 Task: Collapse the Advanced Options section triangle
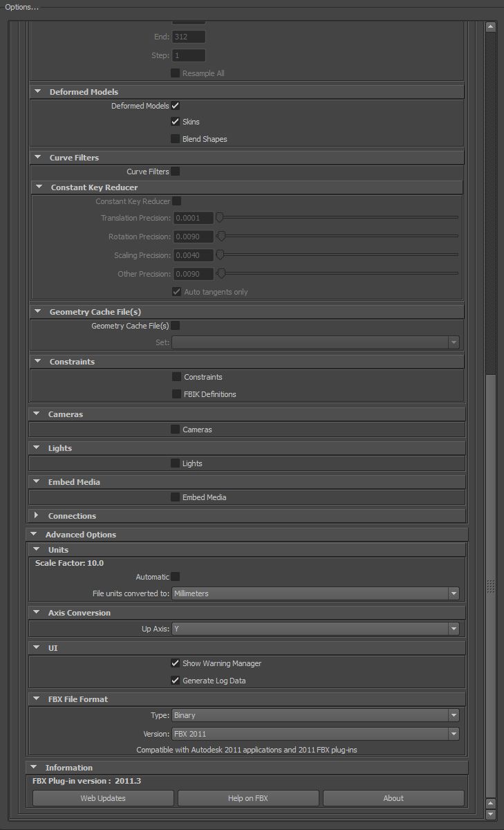(x=33, y=534)
